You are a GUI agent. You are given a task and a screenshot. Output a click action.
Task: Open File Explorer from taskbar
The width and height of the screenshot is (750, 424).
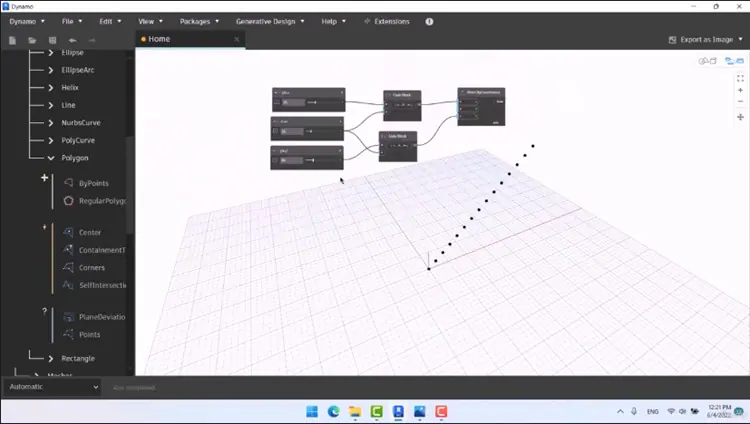[x=355, y=412]
